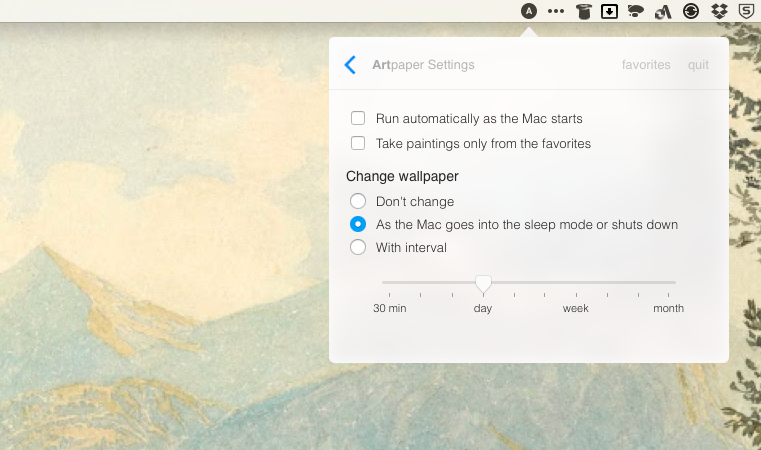Viewport: 761px width, 450px height.
Task: Choose the With interval radio option
Action: point(358,247)
